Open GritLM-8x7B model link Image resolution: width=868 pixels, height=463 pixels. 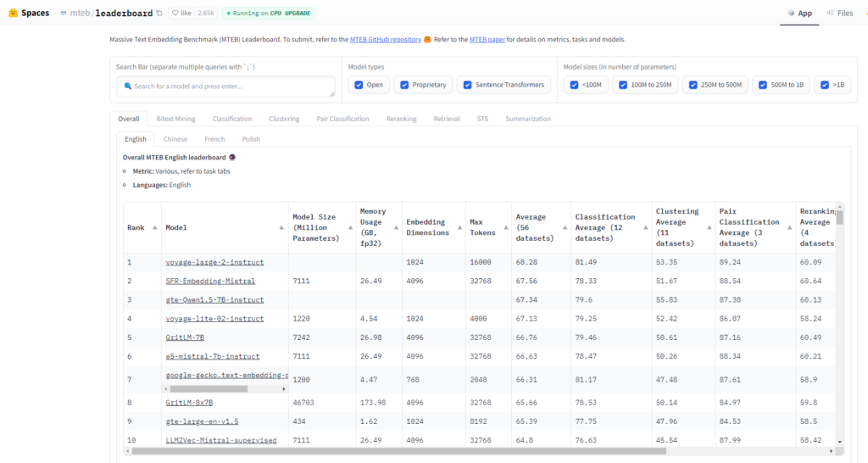[189, 403]
